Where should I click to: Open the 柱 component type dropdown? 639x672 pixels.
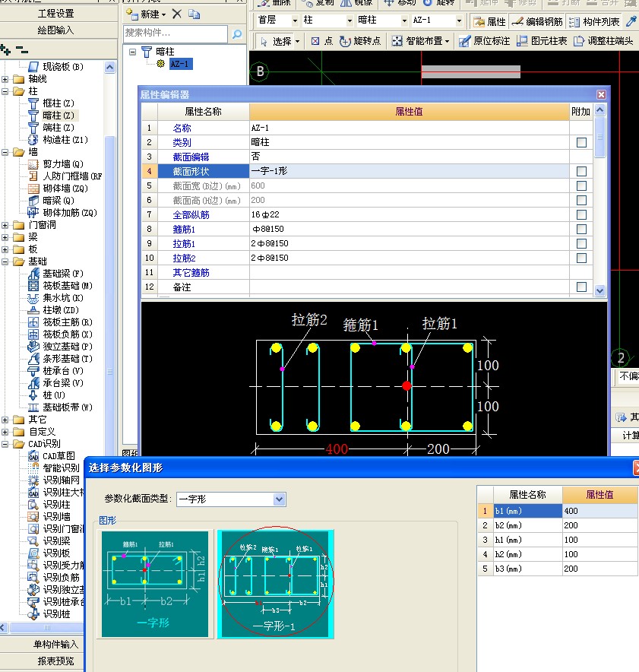tap(350, 21)
